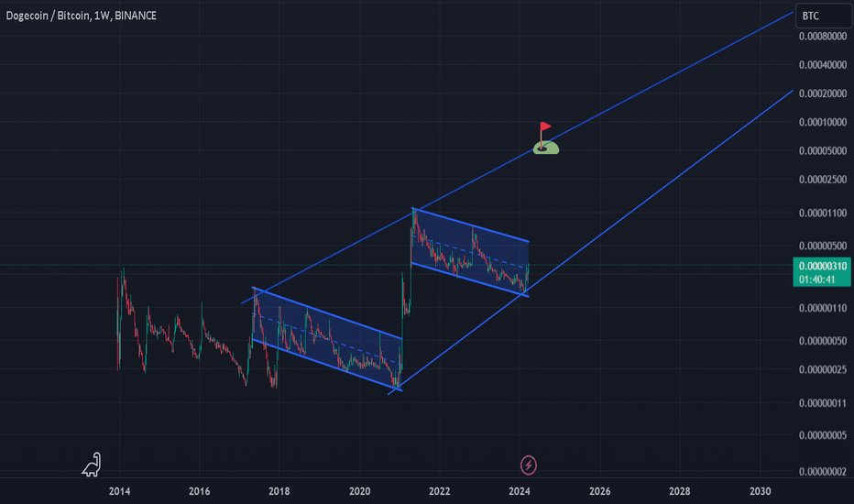The image size is (854, 504).
Task: Click the 0.00000025 price axis label
Action: pos(823,369)
